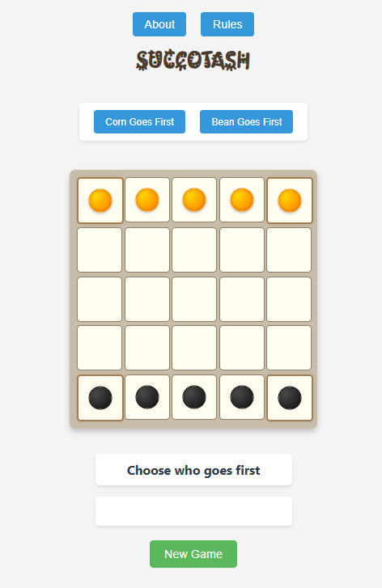The image size is (382, 588).
Task: Open the Rules page
Action: click(227, 24)
